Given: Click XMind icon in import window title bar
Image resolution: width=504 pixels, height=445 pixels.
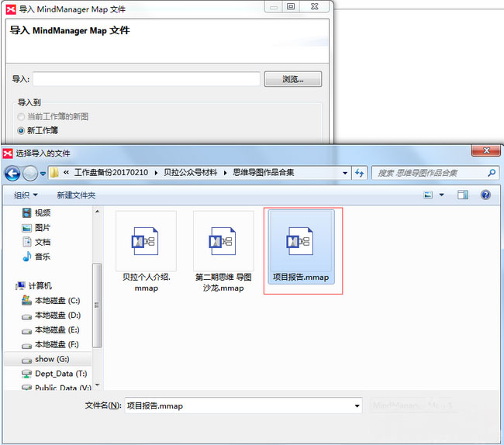Looking at the screenshot, I should 11,9.
